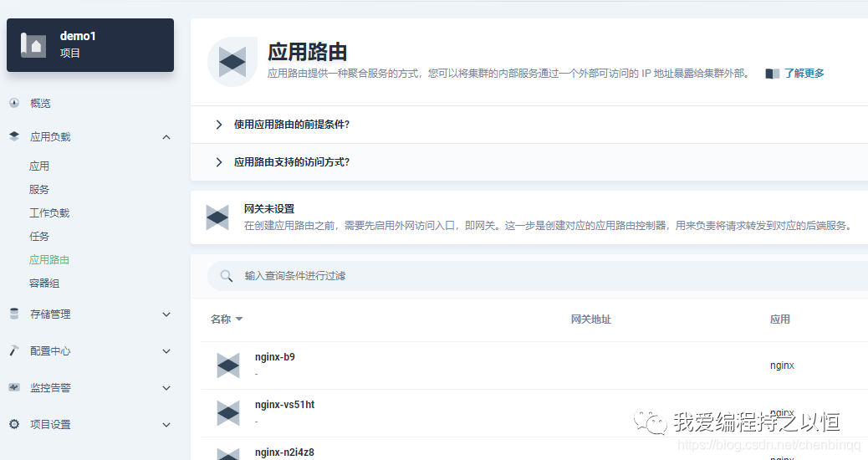
Task: Click the 监控告警 monitor icon
Action: pos(14,387)
